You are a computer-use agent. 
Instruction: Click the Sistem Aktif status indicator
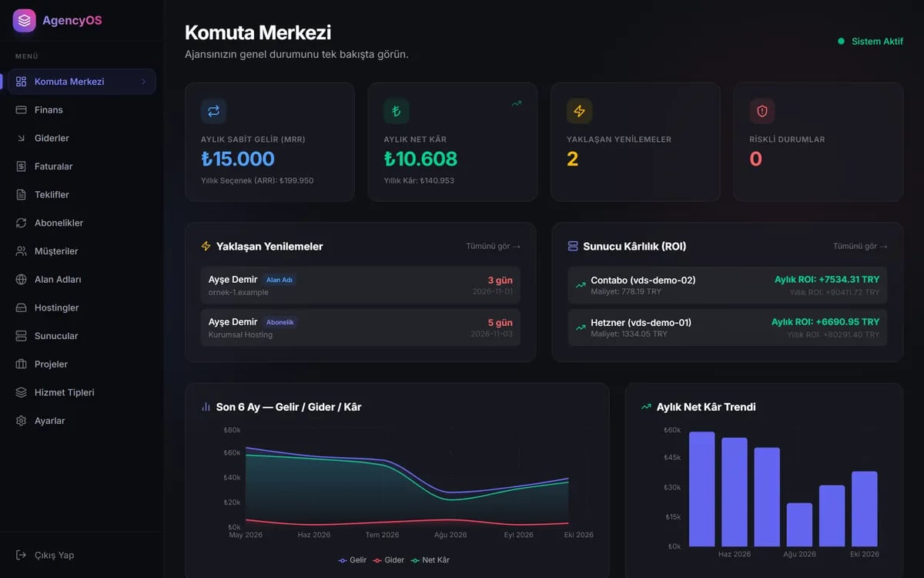(x=870, y=42)
